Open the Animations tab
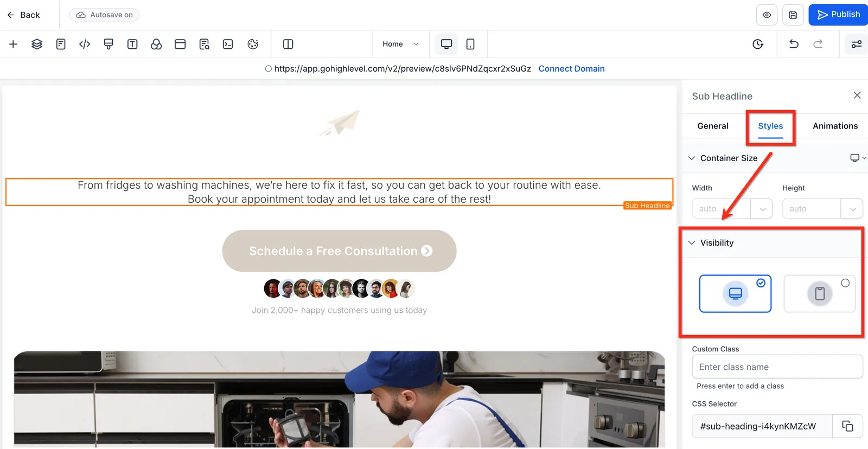 pos(835,126)
